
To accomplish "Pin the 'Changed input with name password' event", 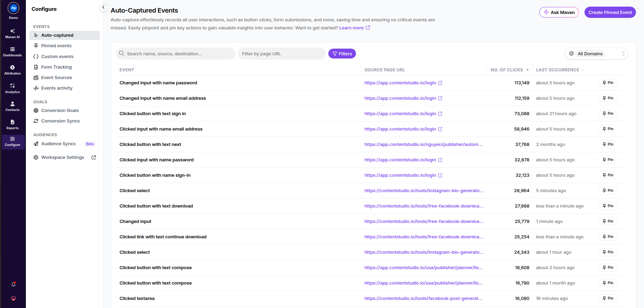I will pyautogui.click(x=608, y=83).
